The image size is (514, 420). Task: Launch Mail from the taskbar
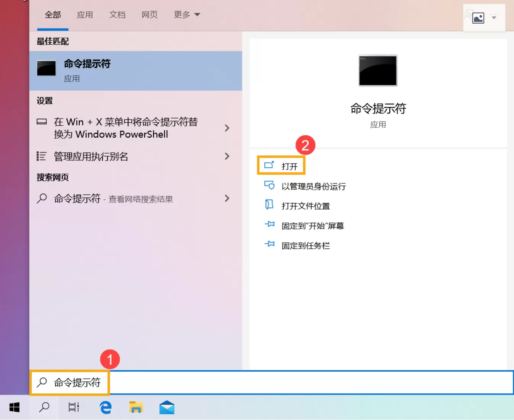coord(167,407)
